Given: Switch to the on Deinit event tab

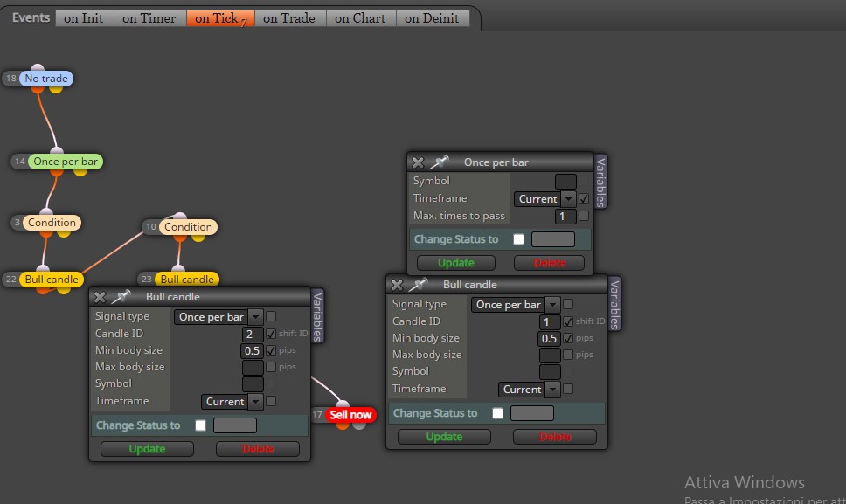Looking at the screenshot, I should (432, 18).
